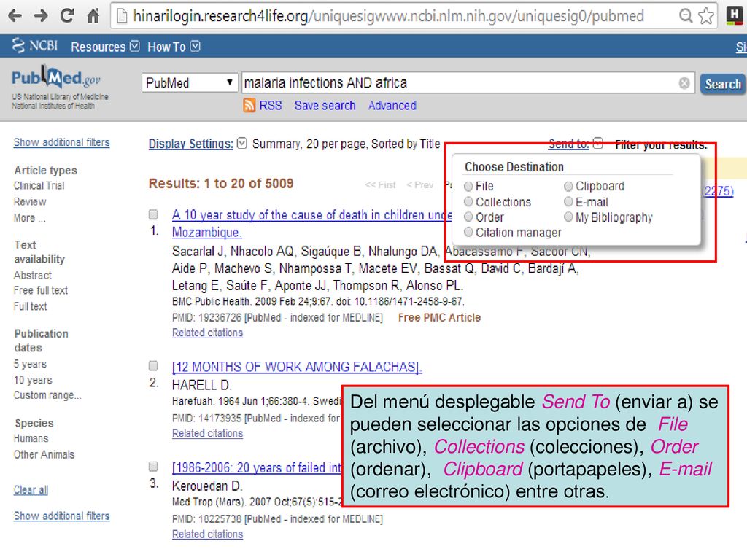This screenshot has width=747, height=560.
Task: Clear the search box with X icon
Action: pos(684,83)
